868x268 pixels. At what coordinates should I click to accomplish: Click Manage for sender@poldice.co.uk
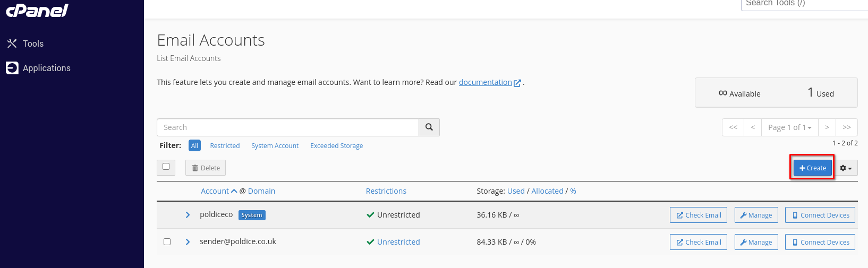click(x=756, y=242)
